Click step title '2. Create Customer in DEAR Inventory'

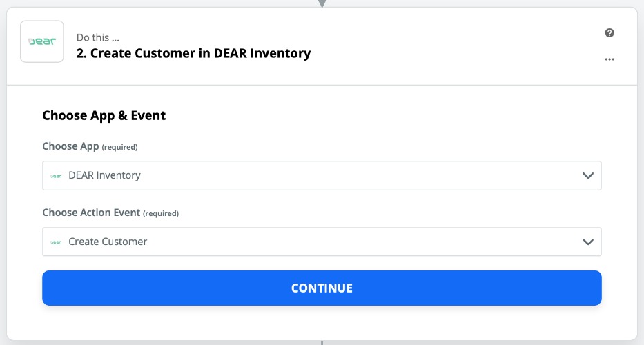pyautogui.click(x=193, y=53)
